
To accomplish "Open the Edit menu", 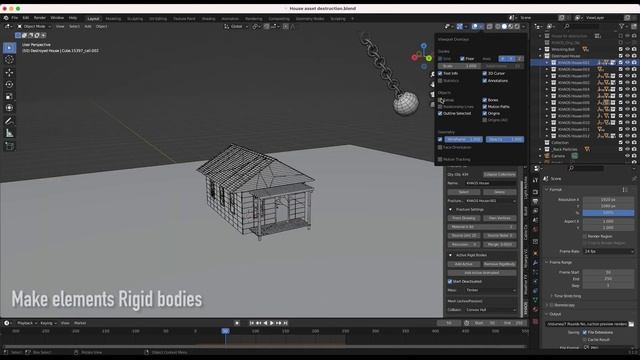I will (x=26, y=18).
